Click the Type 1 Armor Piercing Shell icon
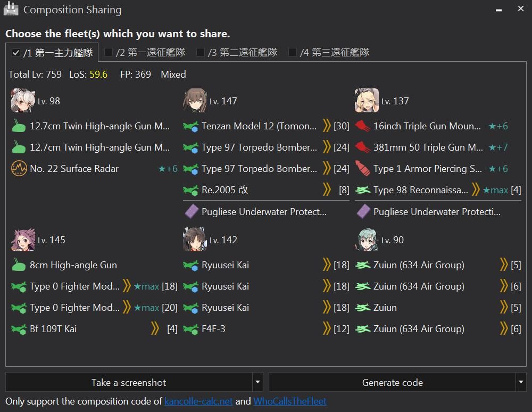The width and height of the screenshot is (532, 412). (362, 168)
